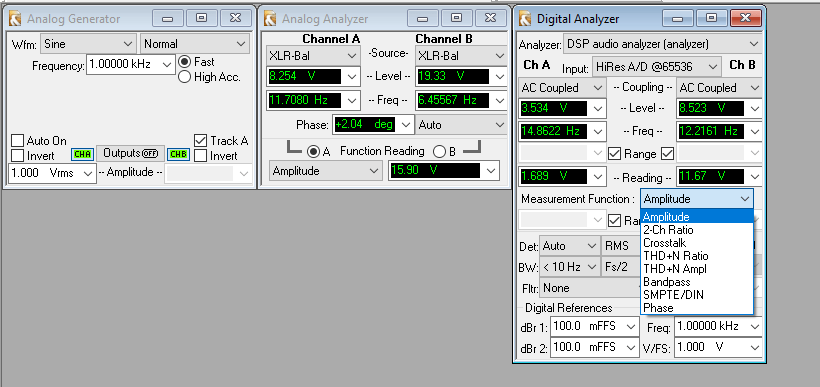Screen dimensions: 820x387
Task: Click Ch A digital level 3.534 V
Action: (x=553, y=109)
